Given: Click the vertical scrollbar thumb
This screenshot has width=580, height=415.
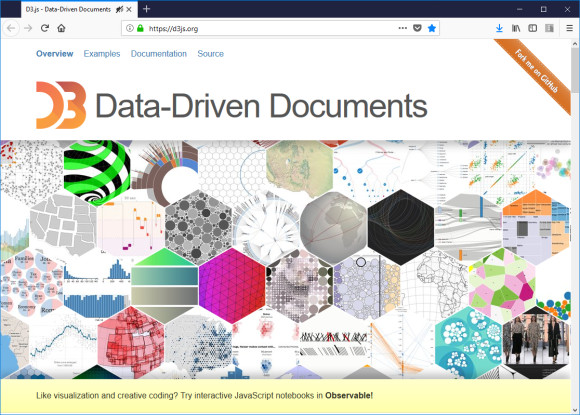Looking at the screenshot, I should click(575, 70).
